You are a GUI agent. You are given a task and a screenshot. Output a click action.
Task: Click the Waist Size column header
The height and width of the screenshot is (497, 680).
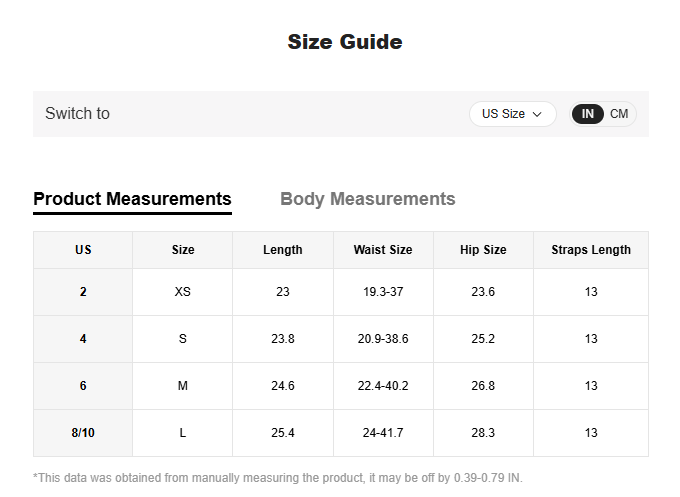click(383, 250)
